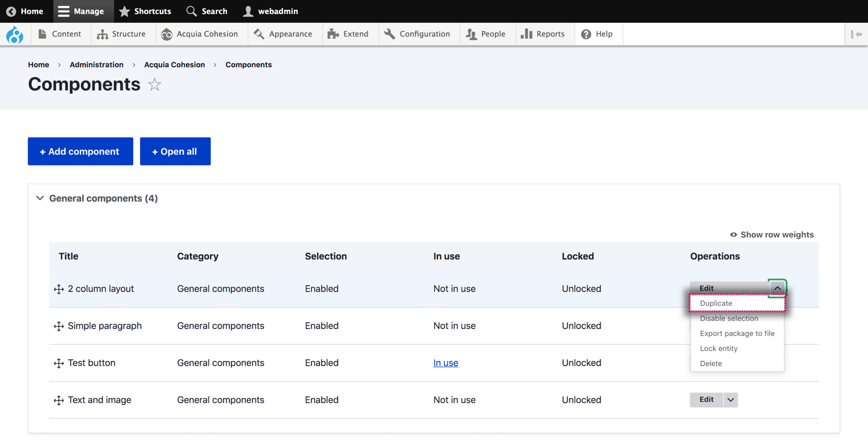Edit the 2 column layout component
Screen dimensions: 868x442
[730, 288]
